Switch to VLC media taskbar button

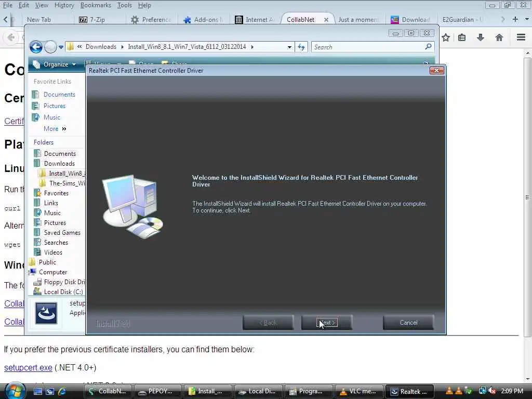tap(359, 391)
